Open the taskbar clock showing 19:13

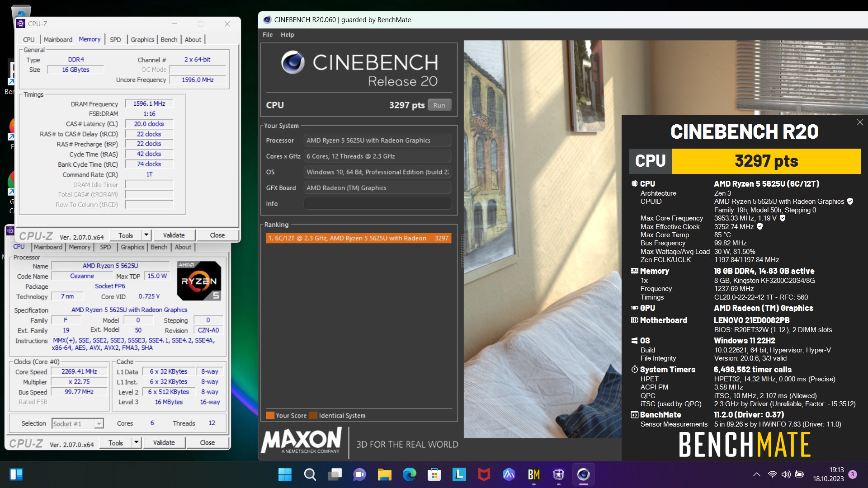pos(828,474)
